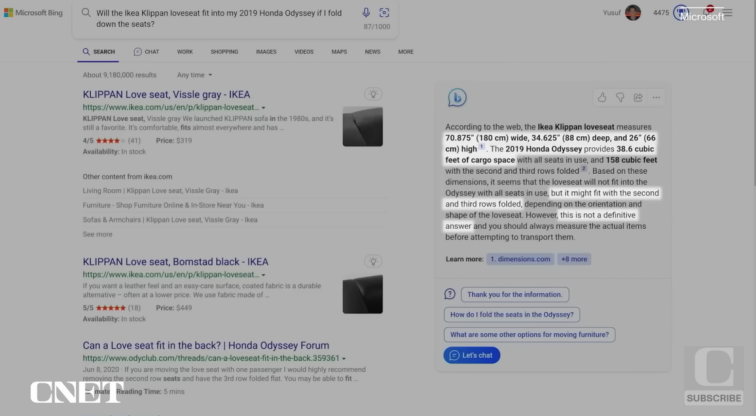The width and height of the screenshot is (756, 416).
Task: Expand the arrow next to first ikea.com URL
Action: click(x=263, y=107)
